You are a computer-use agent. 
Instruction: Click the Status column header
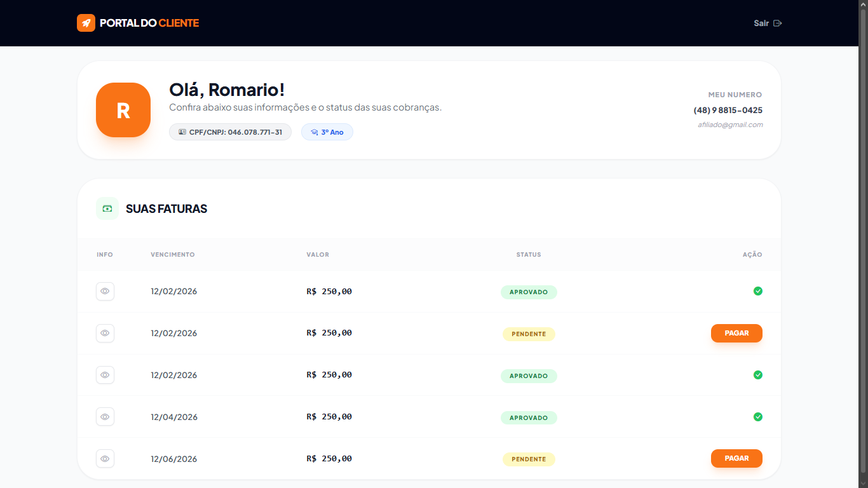click(x=528, y=255)
